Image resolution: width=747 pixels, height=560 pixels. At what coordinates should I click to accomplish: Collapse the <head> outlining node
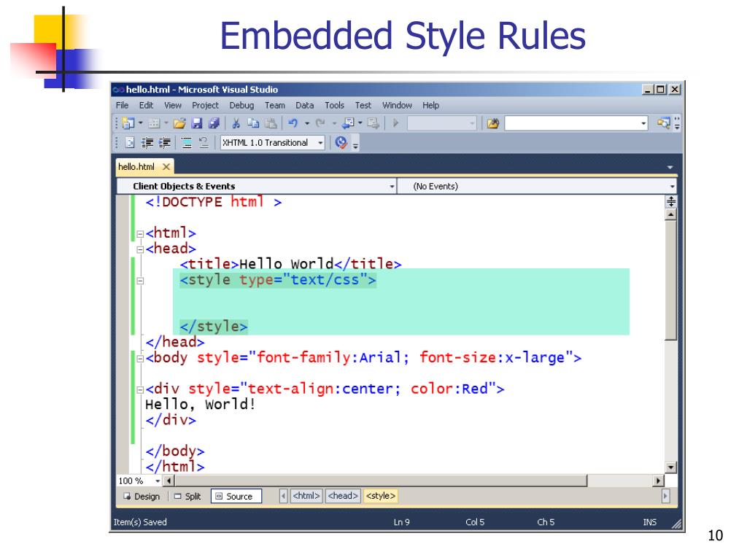tap(140, 249)
